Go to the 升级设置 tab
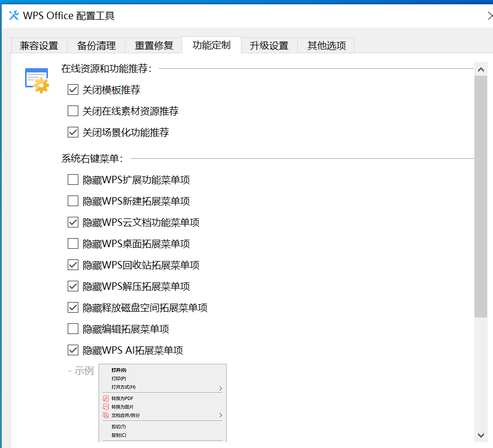 tap(269, 46)
